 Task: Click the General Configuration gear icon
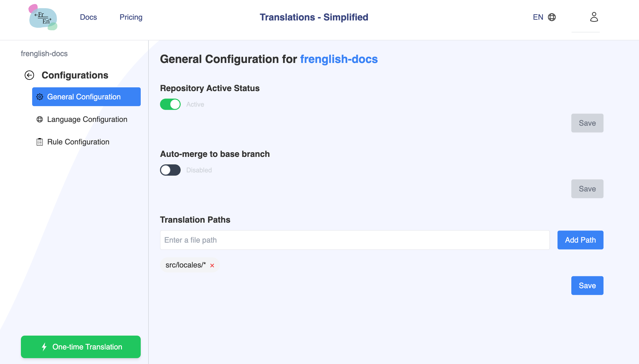point(40,96)
